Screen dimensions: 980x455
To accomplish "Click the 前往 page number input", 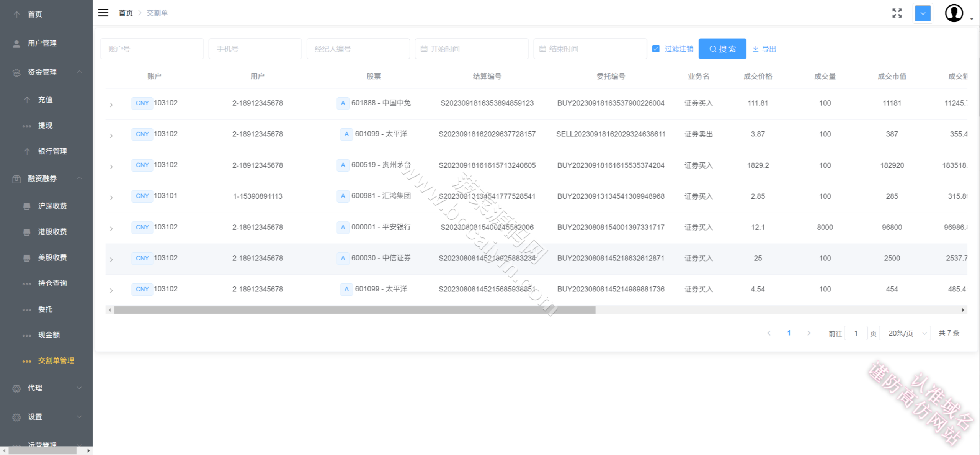I will [856, 333].
